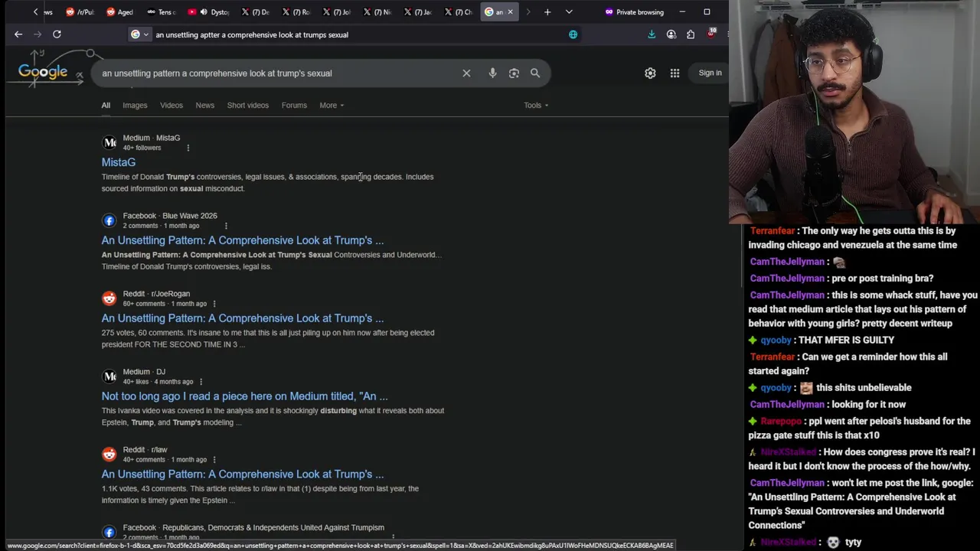This screenshot has height=551, width=980.
Task: Click the Rarepopo username in chat
Action: tap(781, 421)
